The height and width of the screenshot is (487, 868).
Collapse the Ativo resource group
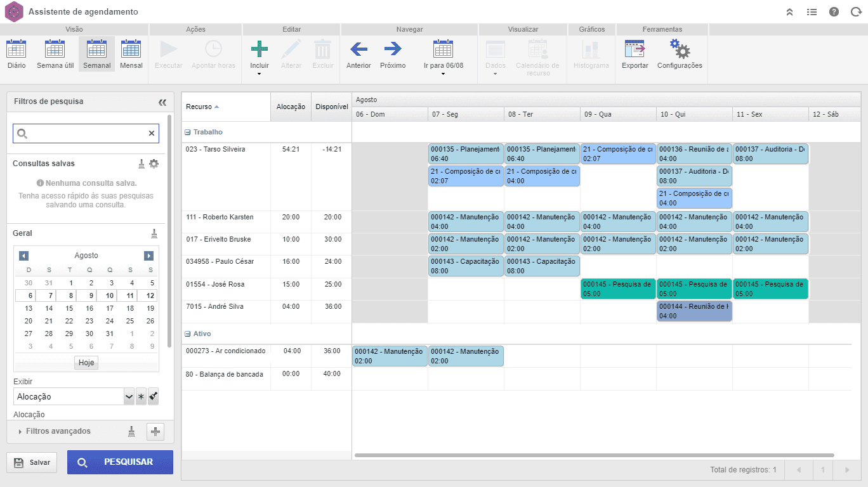[x=187, y=334]
